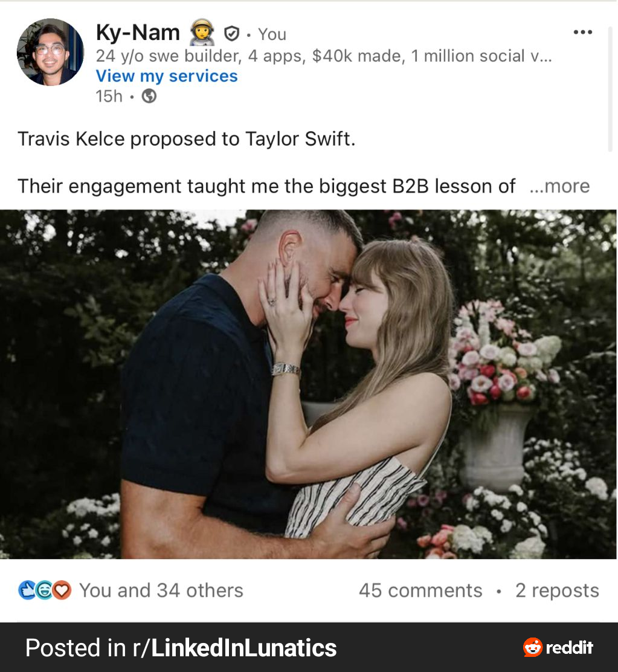Image resolution: width=618 pixels, height=672 pixels.
Task: Show reactions from "You and 34 others"
Action: tap(161, 590)
